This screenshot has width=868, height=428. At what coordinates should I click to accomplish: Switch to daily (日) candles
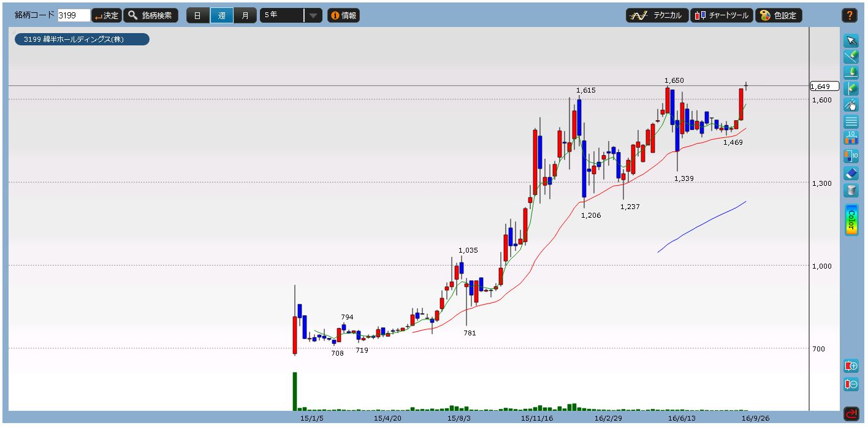click(197, 15)
